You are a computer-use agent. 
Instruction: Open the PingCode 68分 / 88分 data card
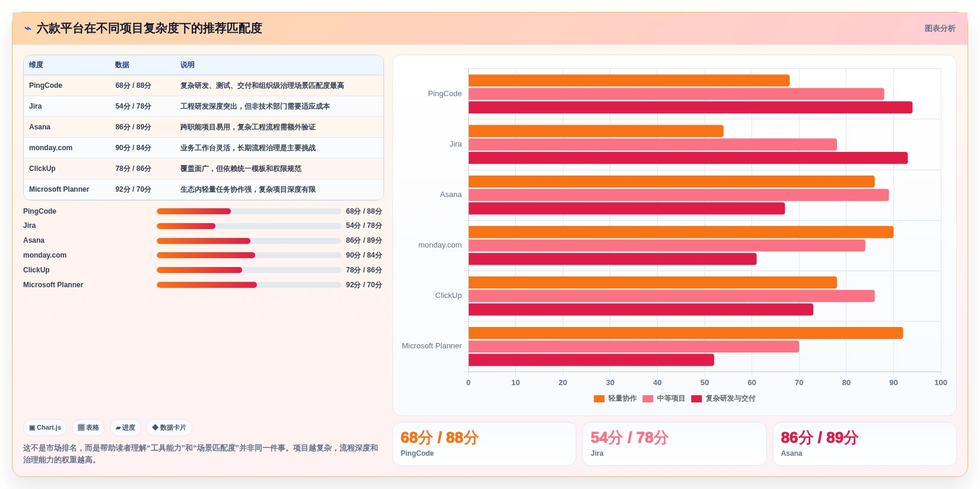click(x=484, y=444)
